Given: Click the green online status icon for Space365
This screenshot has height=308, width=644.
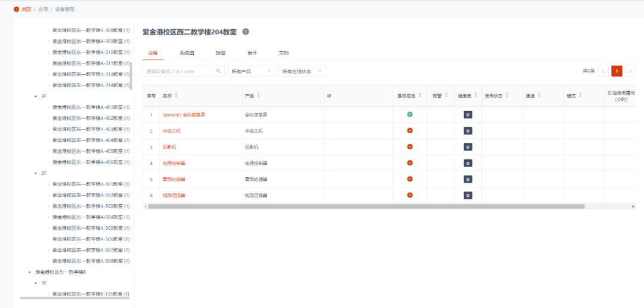Looking at the screenshot, I should pyautogui.click(x=410, y=114).
